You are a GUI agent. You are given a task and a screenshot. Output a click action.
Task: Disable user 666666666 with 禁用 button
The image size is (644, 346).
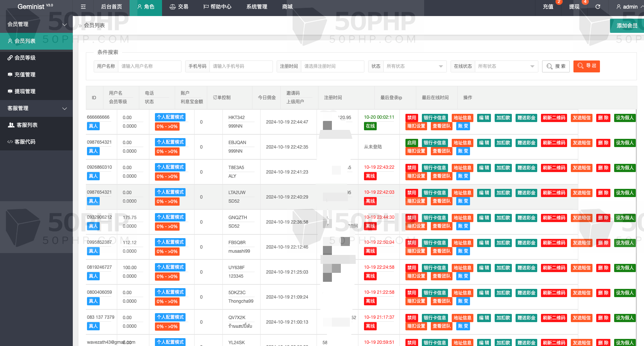click(x=411, y=118)
